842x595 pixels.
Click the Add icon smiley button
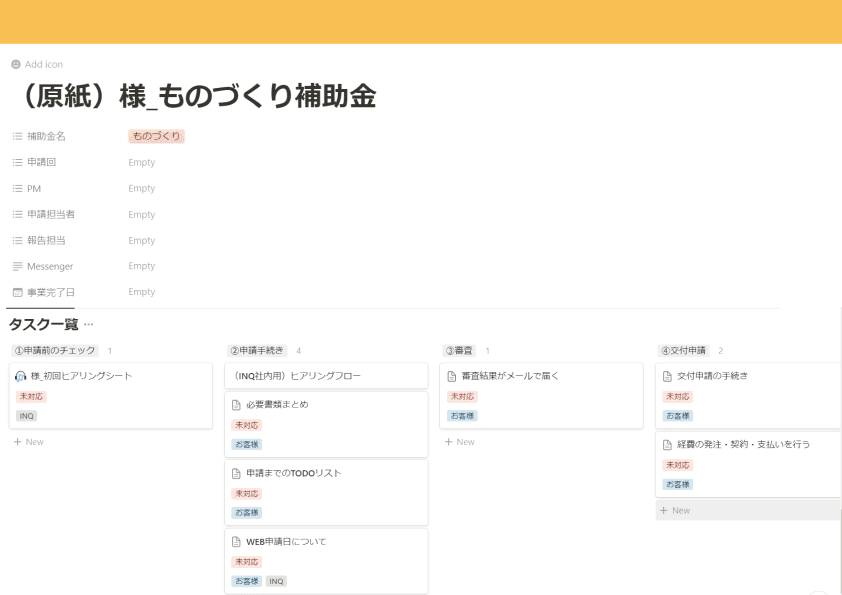[16, 64]
